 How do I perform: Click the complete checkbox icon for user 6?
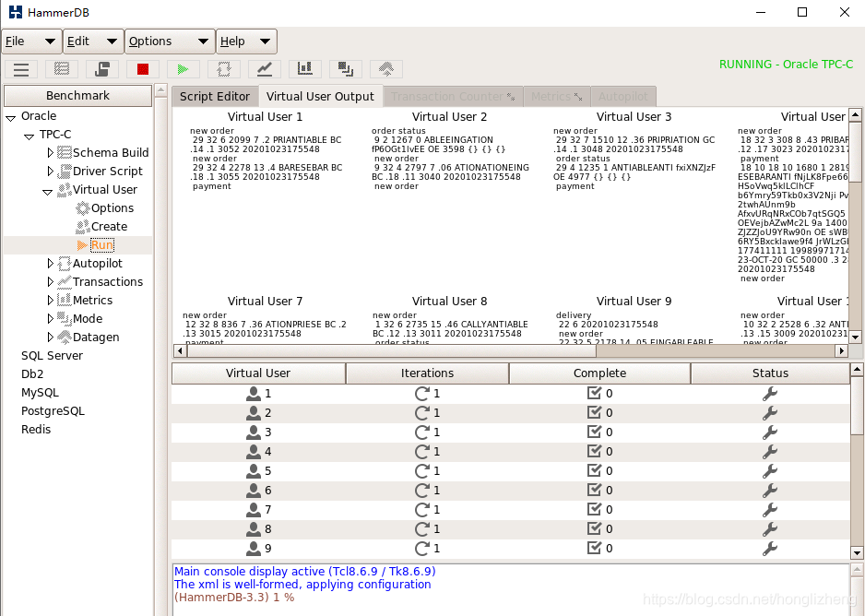(595, 490)
